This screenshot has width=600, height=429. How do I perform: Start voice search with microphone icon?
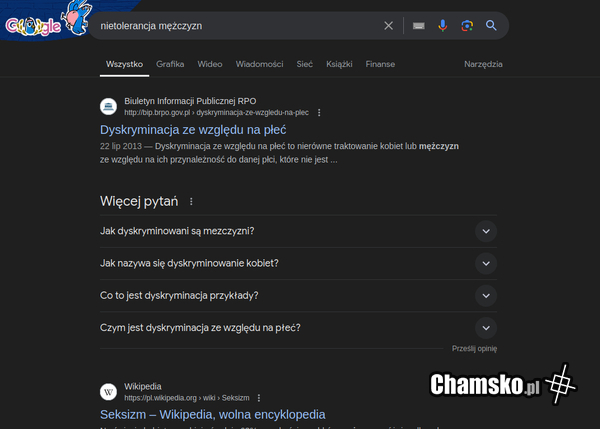443,26
